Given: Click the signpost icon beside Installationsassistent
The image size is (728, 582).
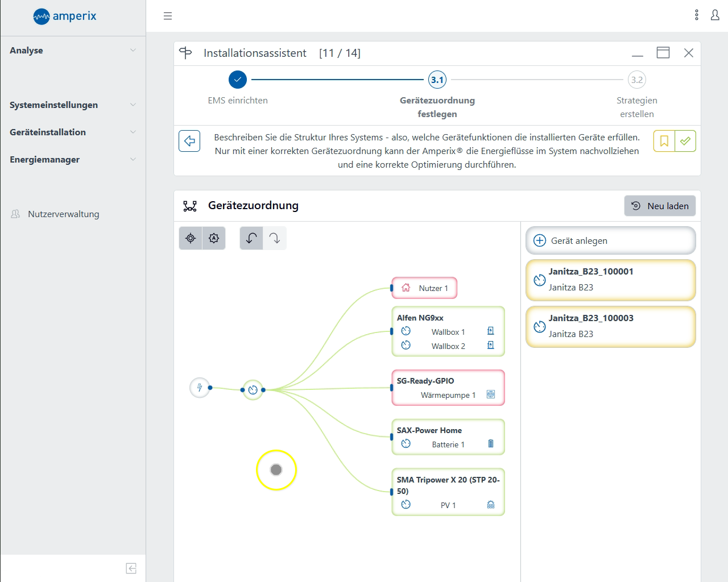Looking at the screenshot, I should (x=186, y=53).
